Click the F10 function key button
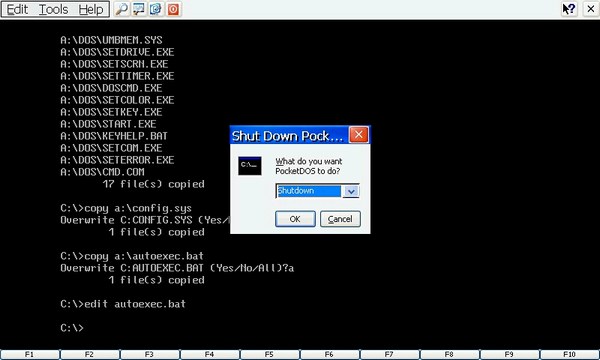 [569, 355]
